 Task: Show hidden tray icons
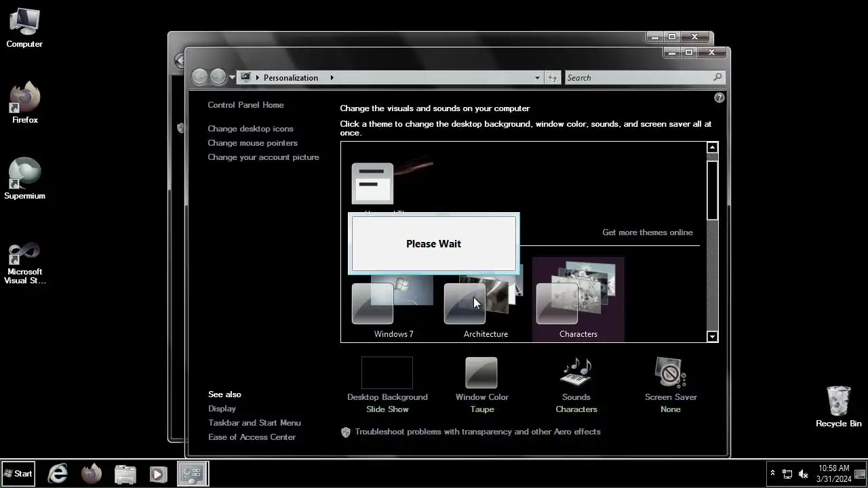[x=772, y=474]
